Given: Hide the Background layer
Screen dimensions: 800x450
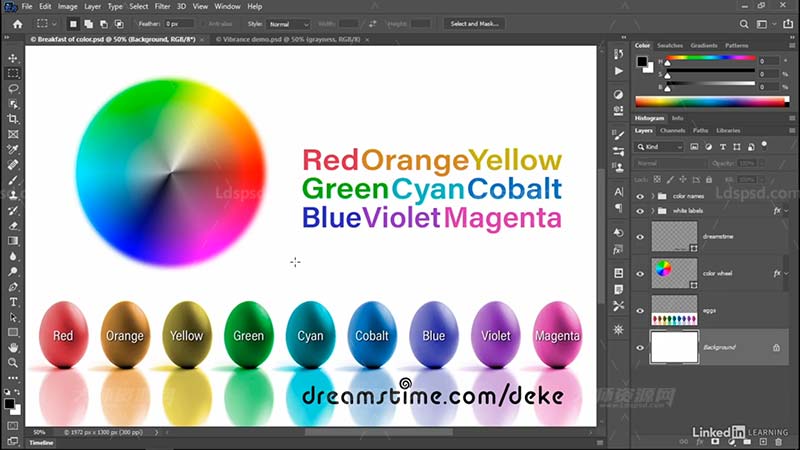Looking at the screenshot, I should 640,347.
